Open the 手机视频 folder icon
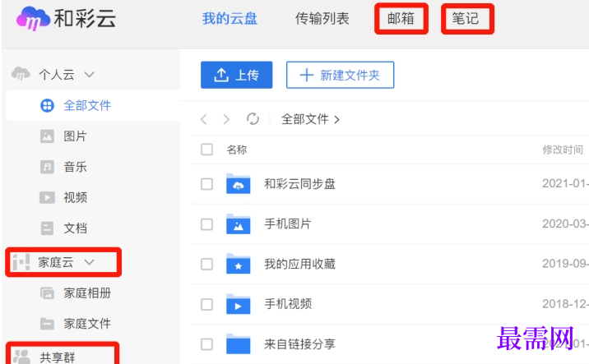Screen dimensions: 589x364 pos(239,304)
